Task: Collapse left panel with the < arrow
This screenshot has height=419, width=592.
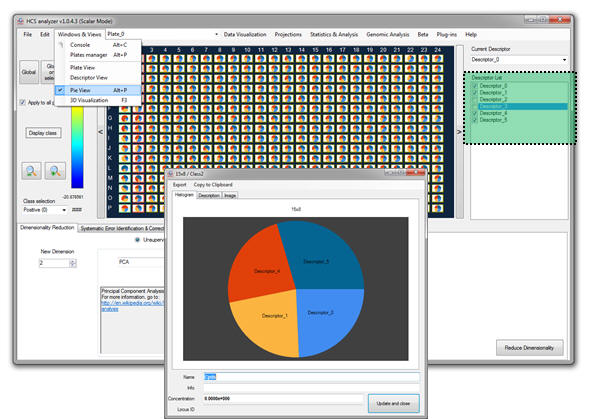Action: pyautogui.click(x=100, y=132)
